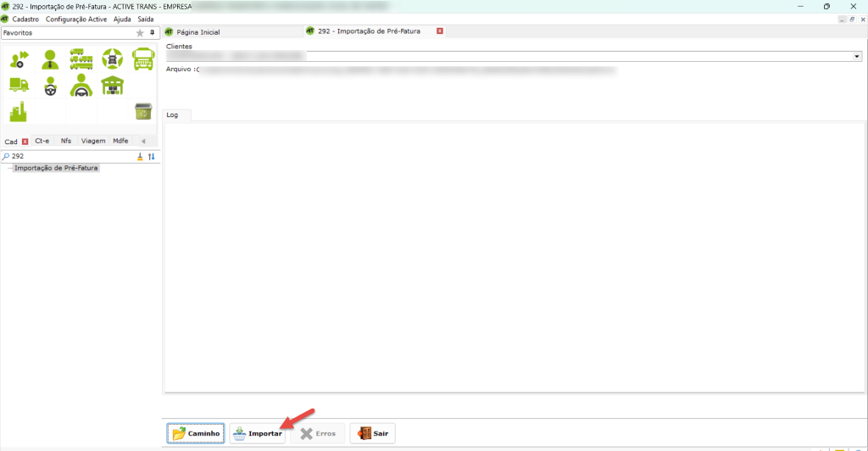
Task: Click the factory building favorite icon
Action: (19, 111)
